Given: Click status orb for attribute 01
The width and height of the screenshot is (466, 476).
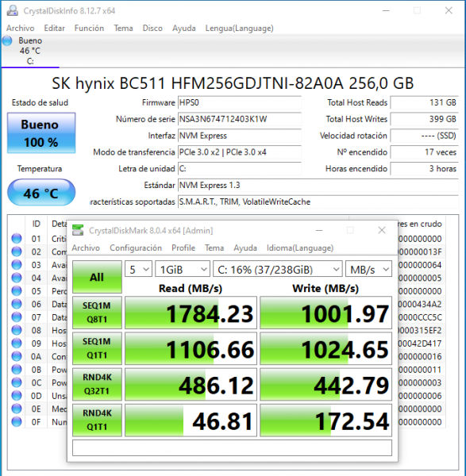Looking at the screenshot, I should point(17,239).
